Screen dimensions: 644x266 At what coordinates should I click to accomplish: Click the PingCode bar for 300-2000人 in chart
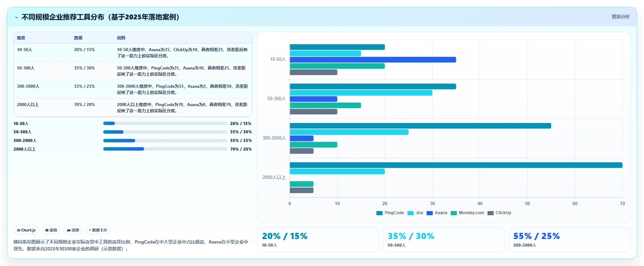click(x=420, y=126)
